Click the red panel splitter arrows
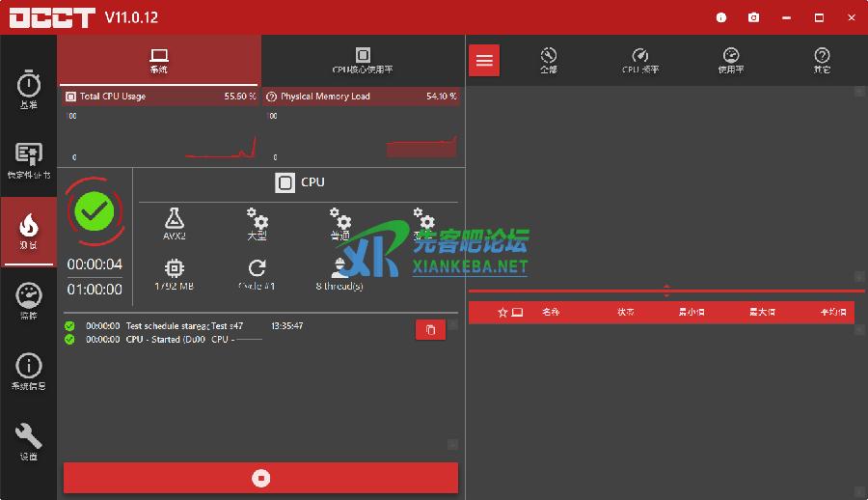This screenshot has height=500, width=868. pos(666,290)
